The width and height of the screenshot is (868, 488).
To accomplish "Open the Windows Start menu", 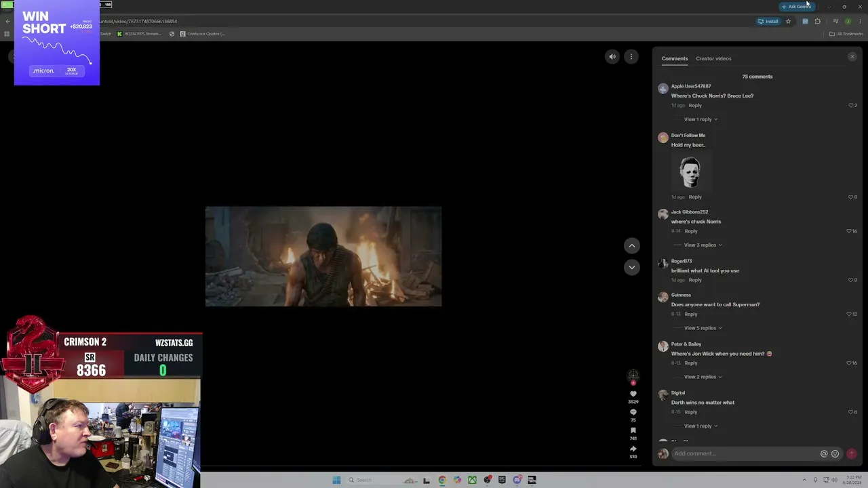I will tap(336, 480).
